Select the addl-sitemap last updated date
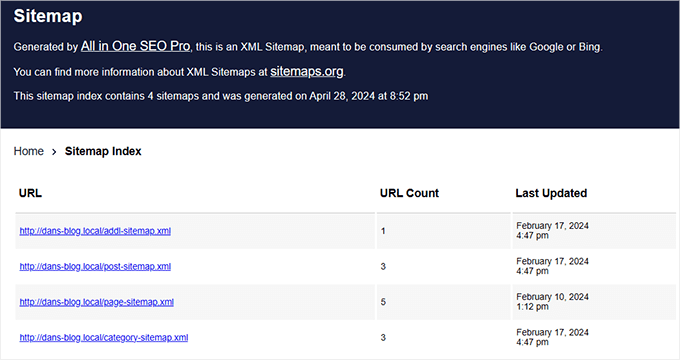The height and width of the screenshot is (360, 680). pos(552,231)
